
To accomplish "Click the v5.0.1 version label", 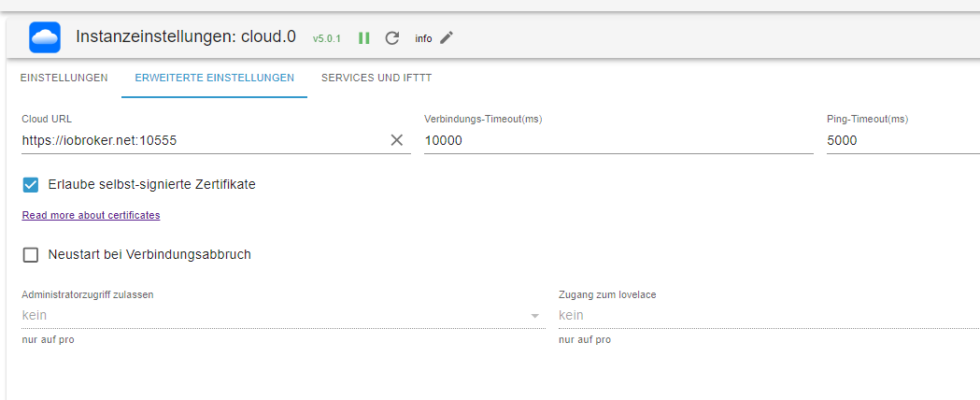I will click(327, 38).
